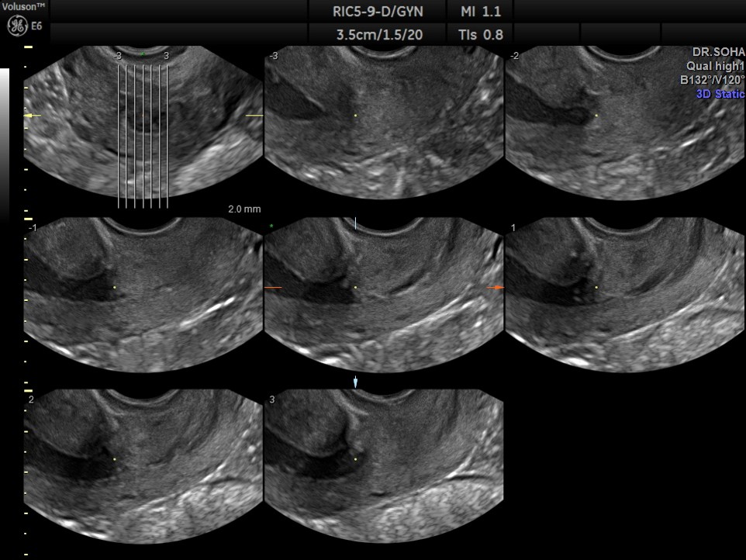Click the yellow arrow on the overview image

(33, 116)
